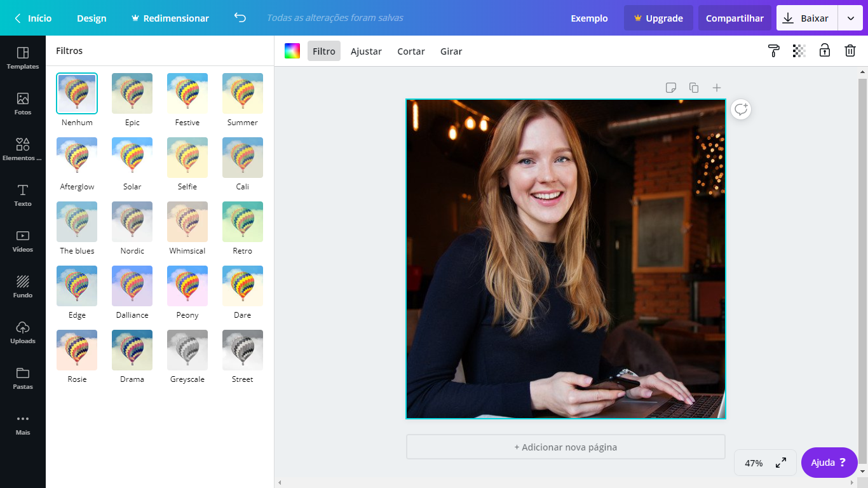This screenshot has width=868, height=488.
Task: Open the Templates sidebar panel
Action: (23, 58)
